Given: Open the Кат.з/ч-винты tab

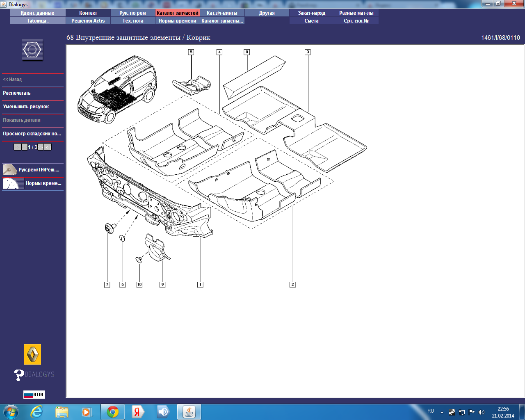Looking at the screenshot, I should point(222,13).
